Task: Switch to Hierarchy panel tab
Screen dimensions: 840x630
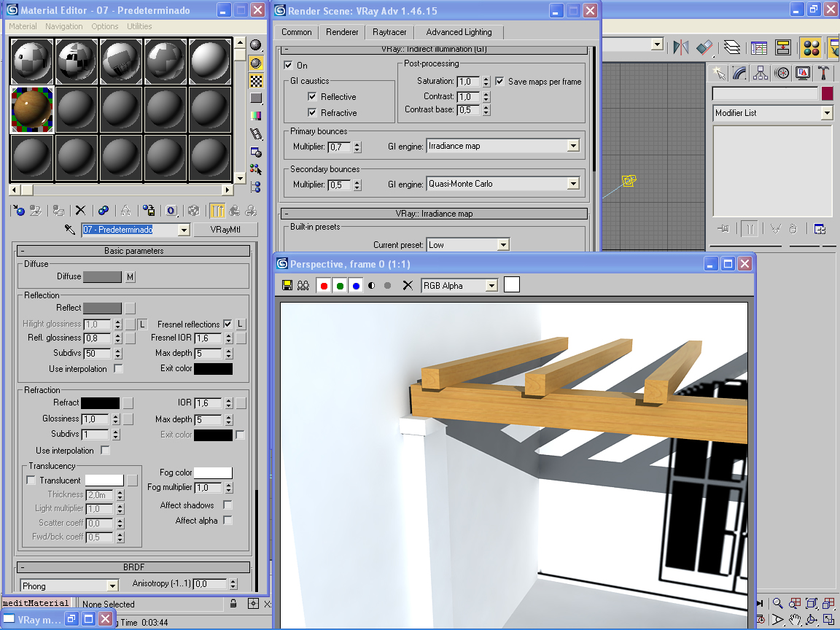Action: point(761,73)
